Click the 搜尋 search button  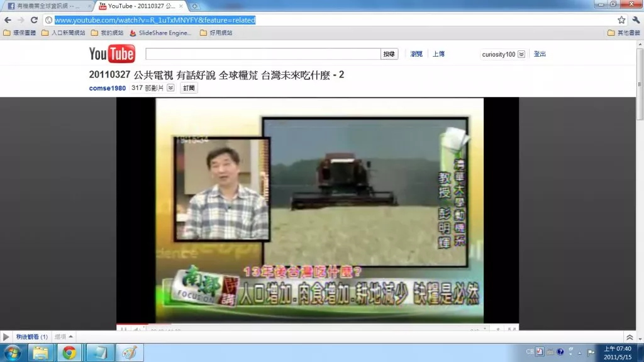(389, 54)
